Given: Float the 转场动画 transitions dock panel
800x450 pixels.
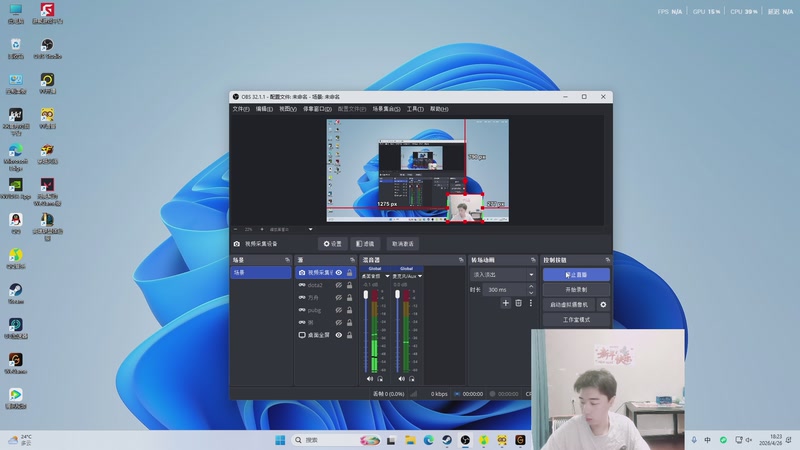Looking at the screenshot, I should tap(533, 260).
